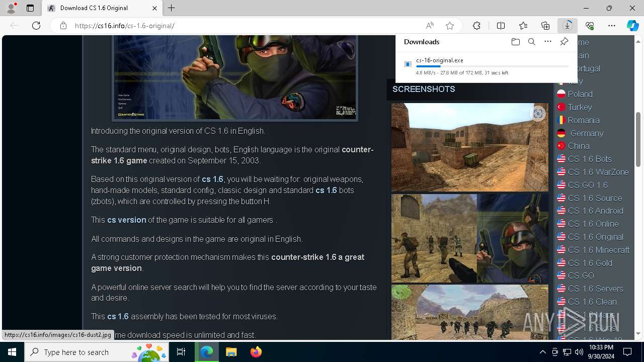Close the Download CS 1.6 Original tab

point(154,8)
